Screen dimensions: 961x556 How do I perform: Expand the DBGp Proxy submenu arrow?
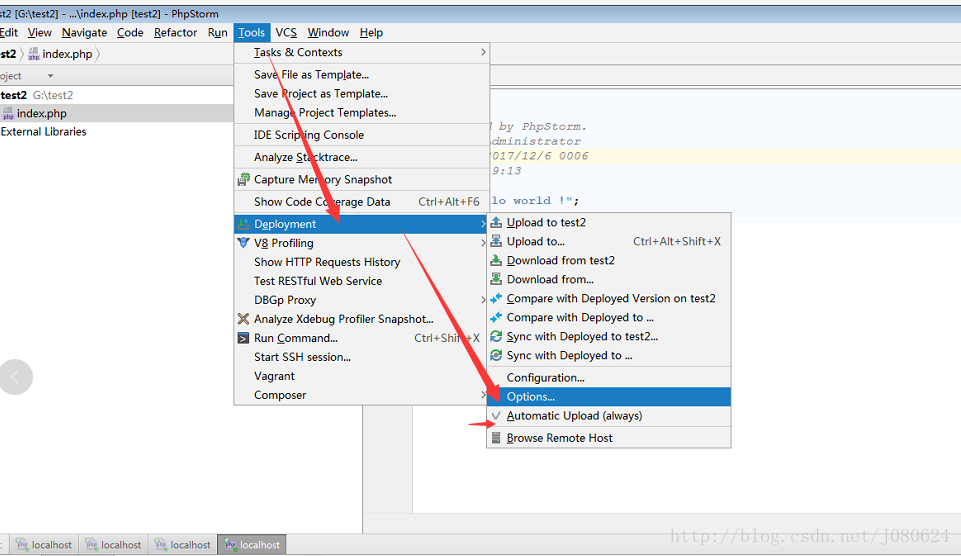[x=483, y=300]
